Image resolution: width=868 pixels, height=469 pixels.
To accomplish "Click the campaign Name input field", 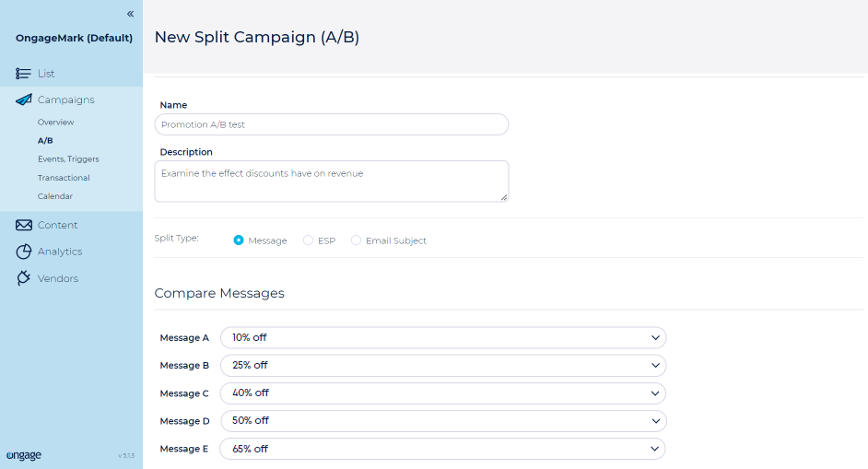I will tap(332, 124).
